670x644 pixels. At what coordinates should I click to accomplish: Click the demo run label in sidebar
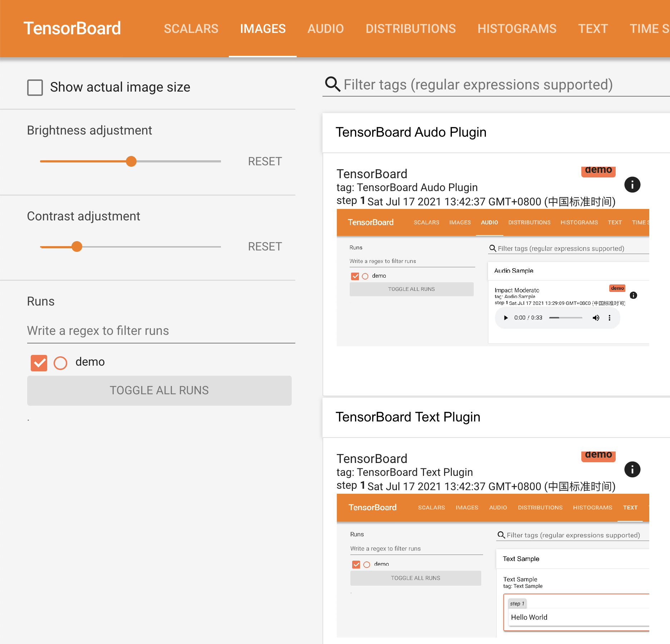(90, 362)
